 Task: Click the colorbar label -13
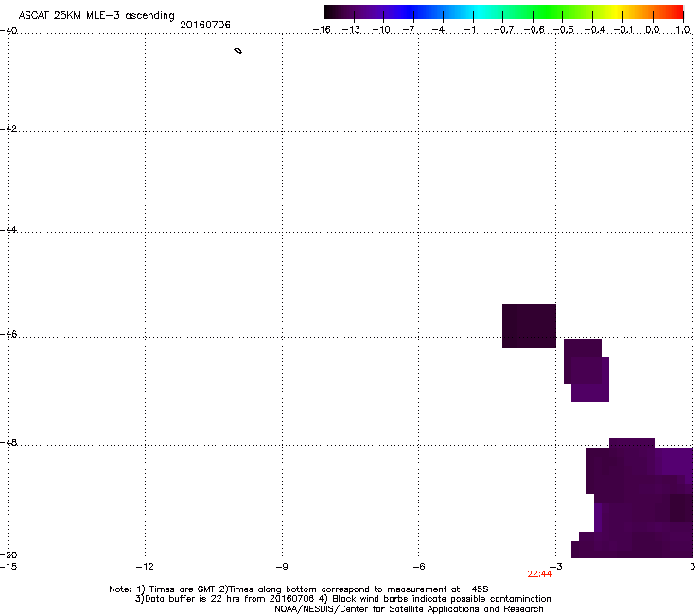[351, 30]
